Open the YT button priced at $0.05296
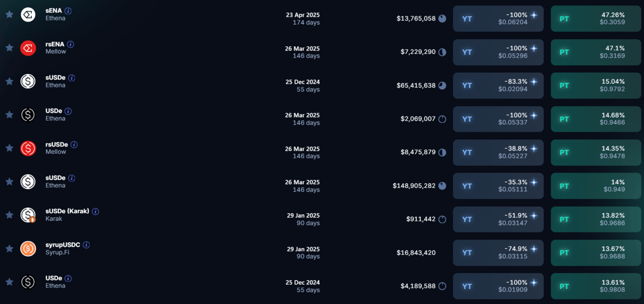This screenshot has height=304, width=644. (498, 52)
